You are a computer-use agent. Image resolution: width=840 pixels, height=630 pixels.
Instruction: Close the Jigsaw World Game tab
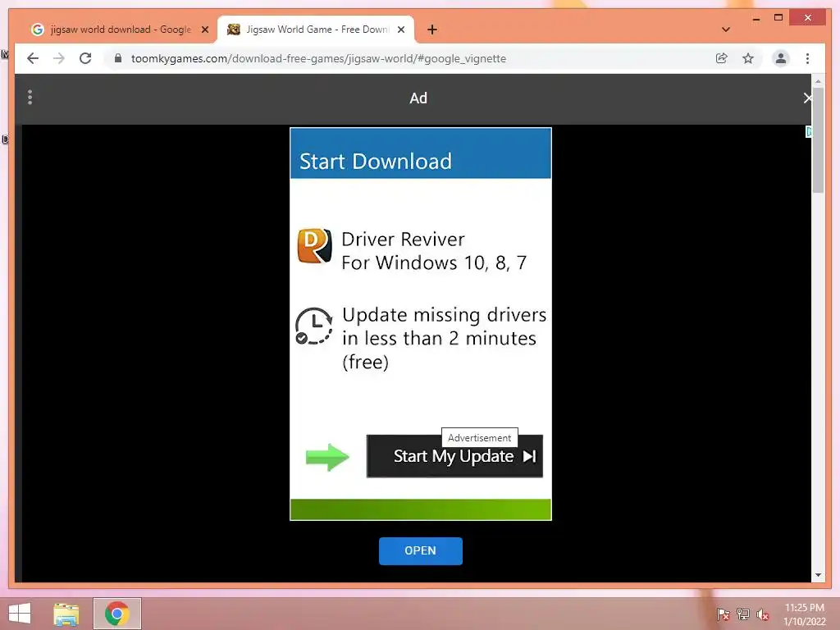click(400, 30)
